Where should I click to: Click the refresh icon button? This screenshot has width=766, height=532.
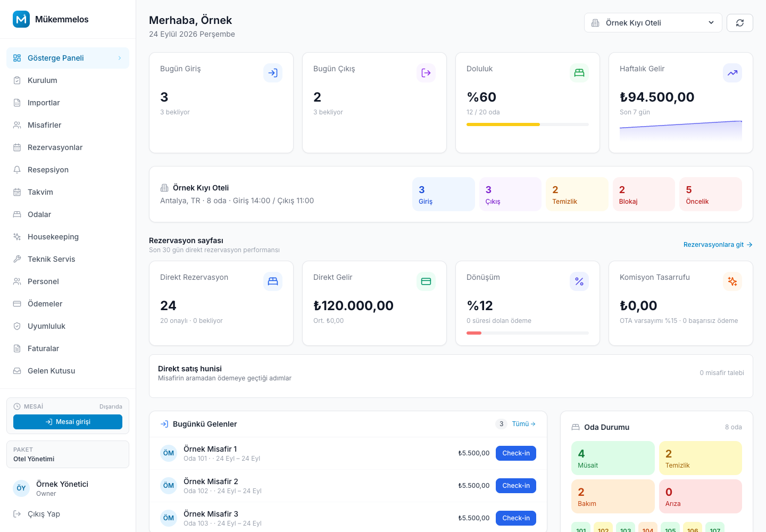tap(740, 23)
